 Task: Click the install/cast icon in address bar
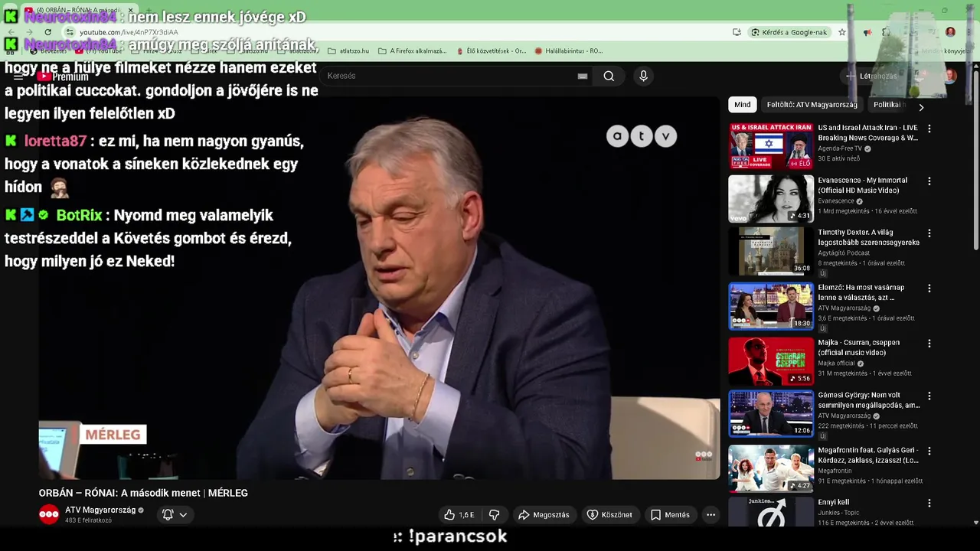pos(737,32)
